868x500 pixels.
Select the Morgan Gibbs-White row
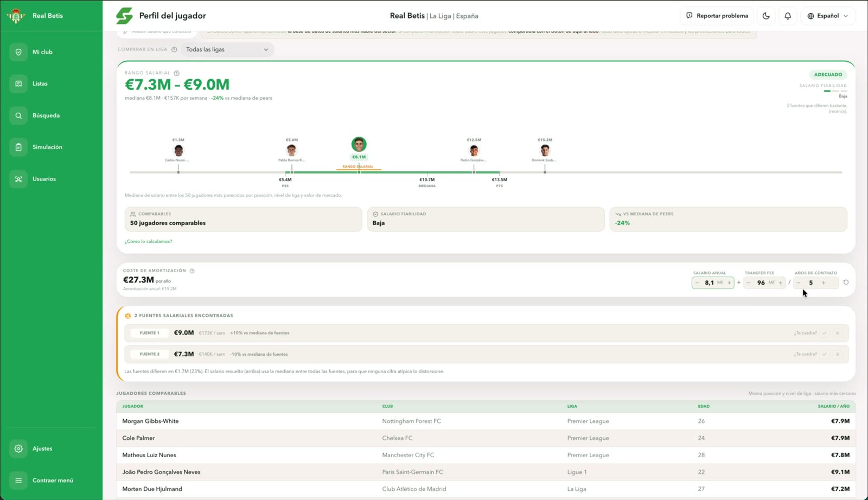tap(486, 421)
